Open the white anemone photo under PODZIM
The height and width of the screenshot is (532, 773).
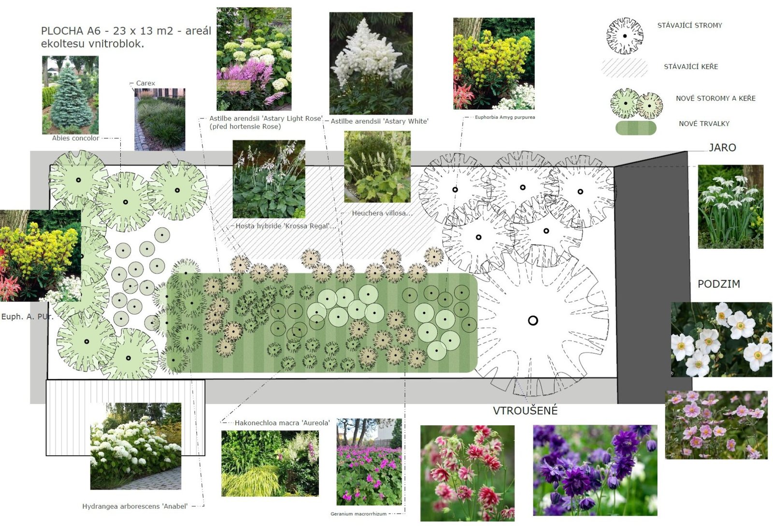point(721,339)
